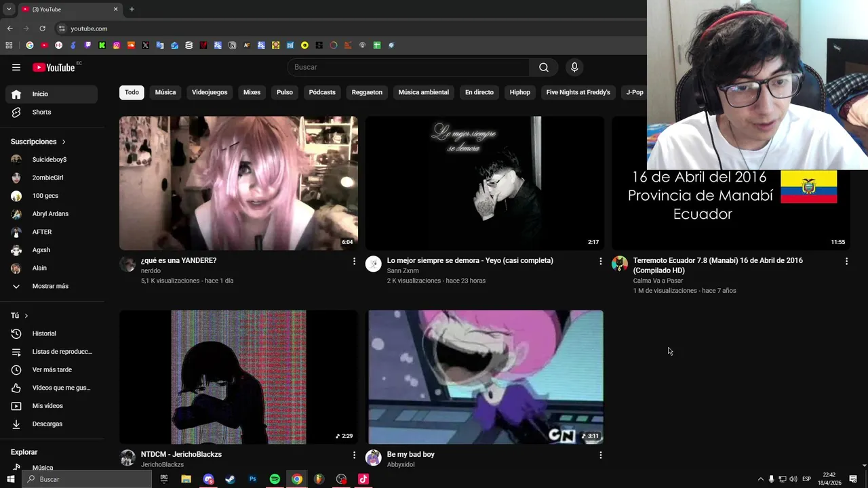The image size is (868, 488).
Task: Open the YouTube hamburger guide menu
Action: point(16,67)
